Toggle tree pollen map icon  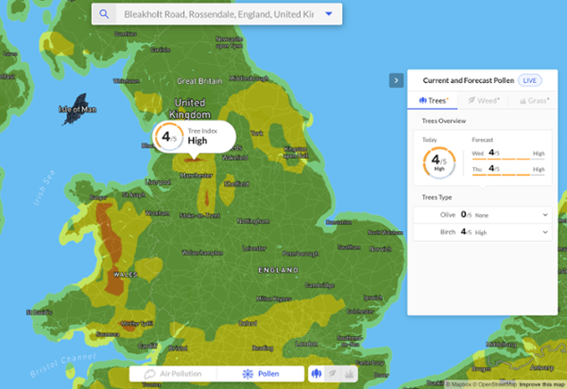pos(316,374)
